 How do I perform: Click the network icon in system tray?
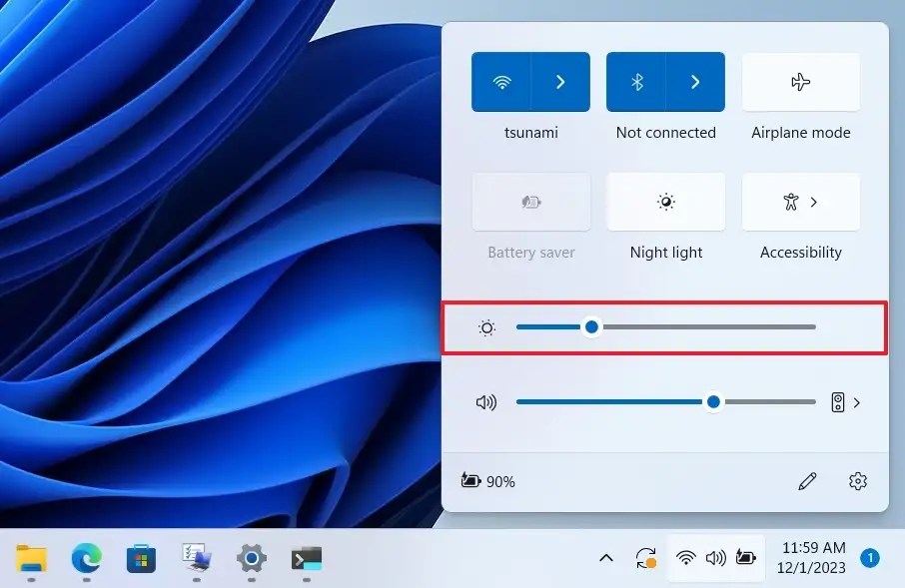[686, 557]
